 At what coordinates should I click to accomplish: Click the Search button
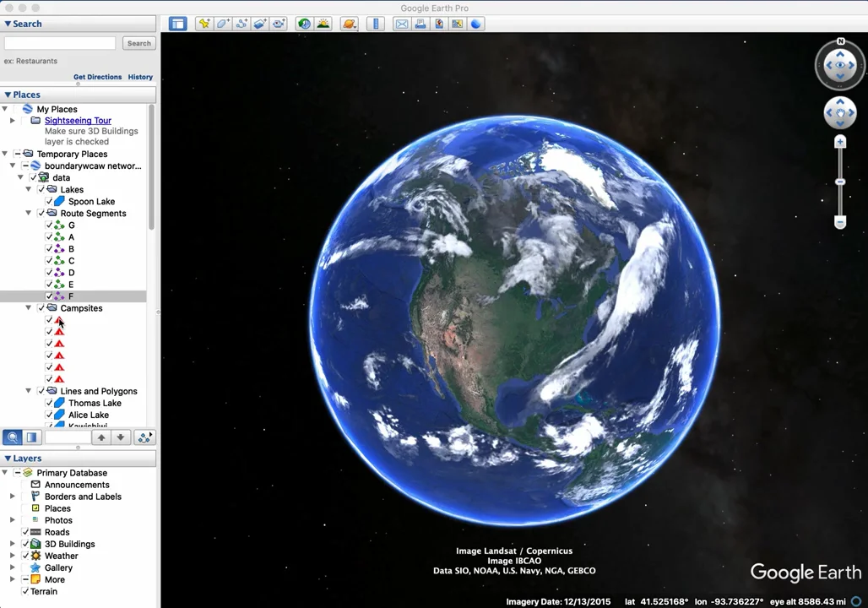[138, 43]
